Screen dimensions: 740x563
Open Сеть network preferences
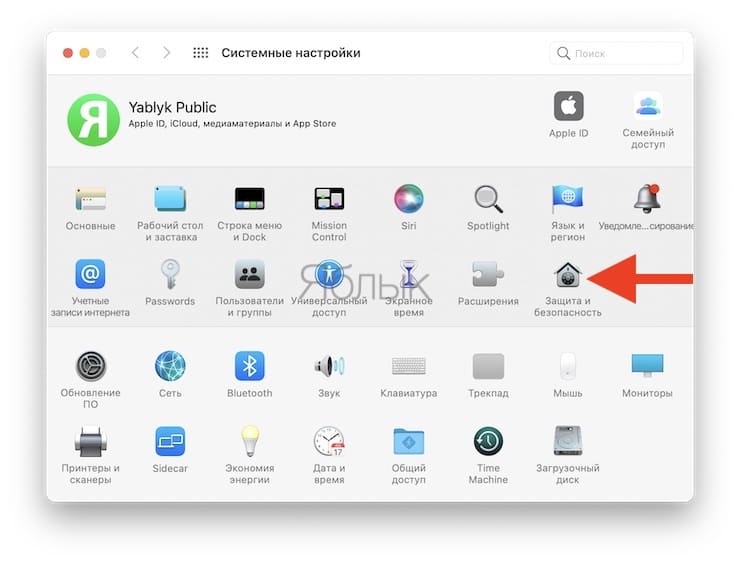(170, 366)
